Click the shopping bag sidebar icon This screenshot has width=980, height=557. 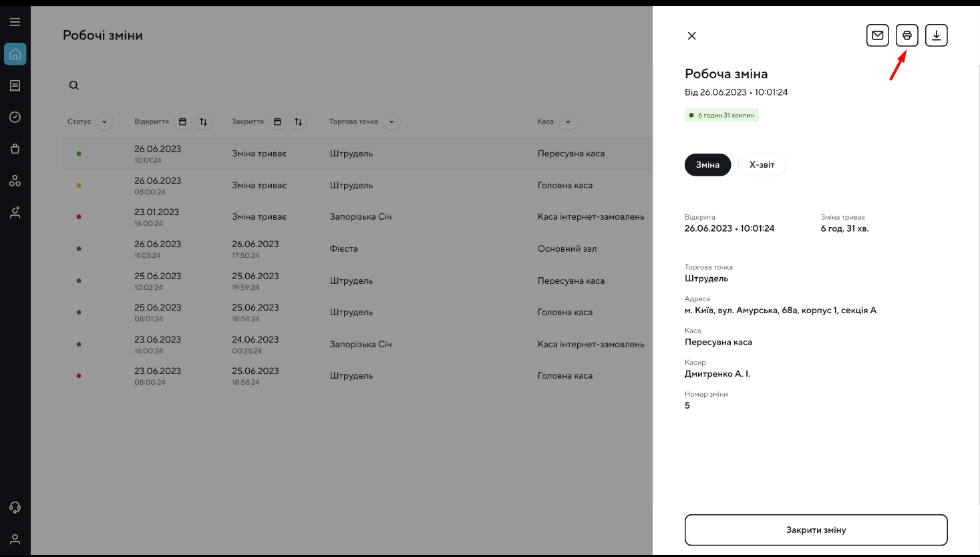pos(15,149)
